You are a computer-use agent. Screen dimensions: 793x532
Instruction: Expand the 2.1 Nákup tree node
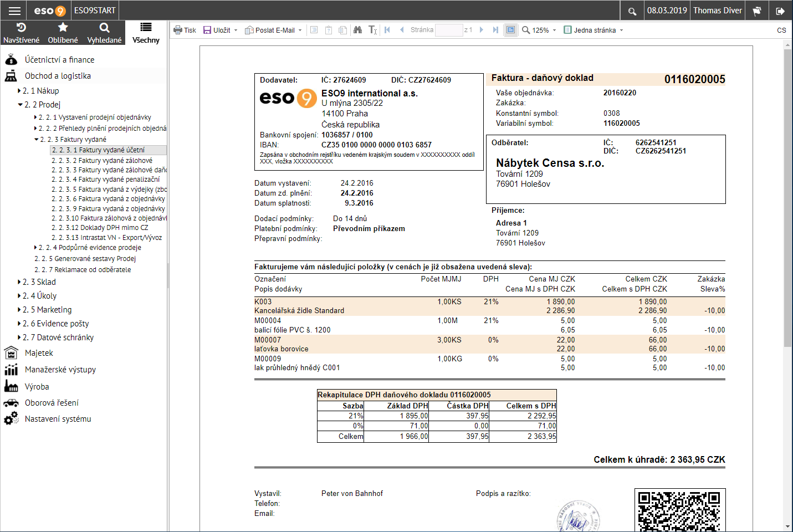(x=19, y=91)
